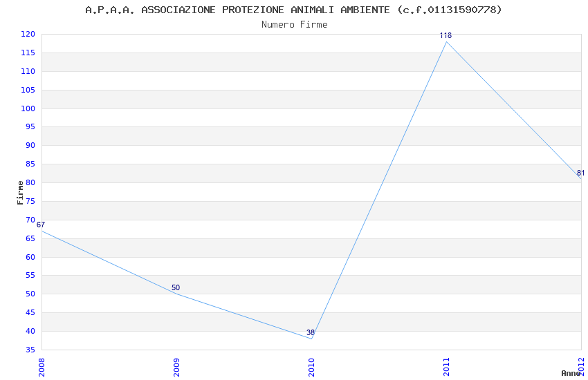This screenshot has height=380, width=588.
Task: Click y-axis tick value 75
Action: pos(30,201)
